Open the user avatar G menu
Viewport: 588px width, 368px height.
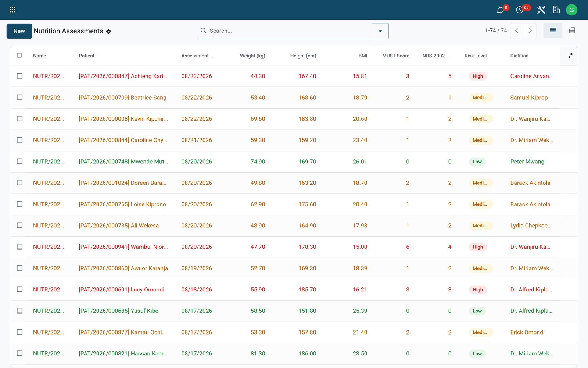(571, 10)
